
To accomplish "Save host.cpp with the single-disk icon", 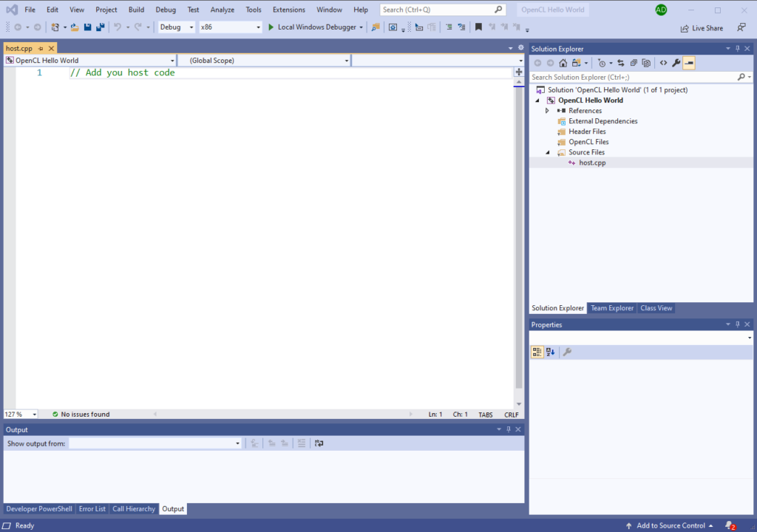I will 87,27.
